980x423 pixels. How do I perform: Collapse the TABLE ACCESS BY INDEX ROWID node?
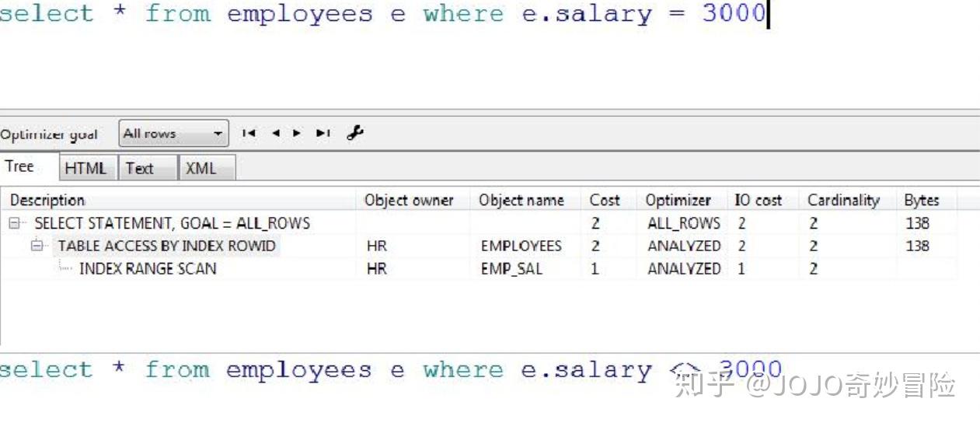pos(37,246)
